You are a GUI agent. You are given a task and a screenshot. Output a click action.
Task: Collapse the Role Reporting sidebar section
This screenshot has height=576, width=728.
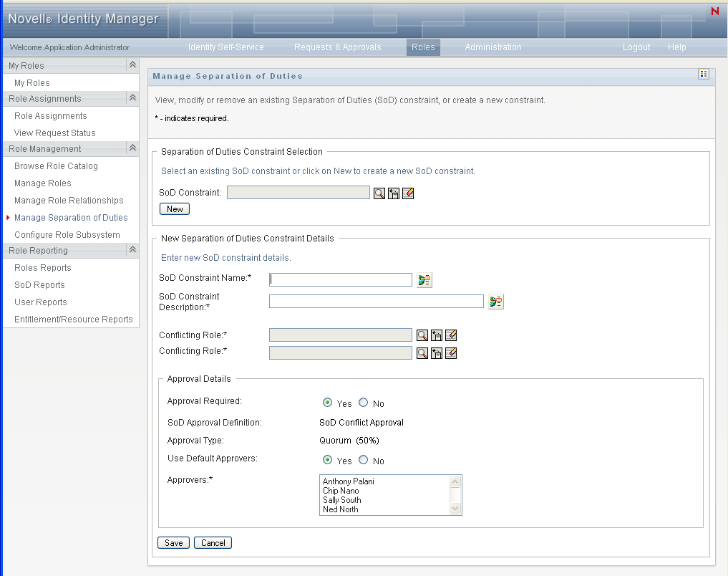coord(132,249)
